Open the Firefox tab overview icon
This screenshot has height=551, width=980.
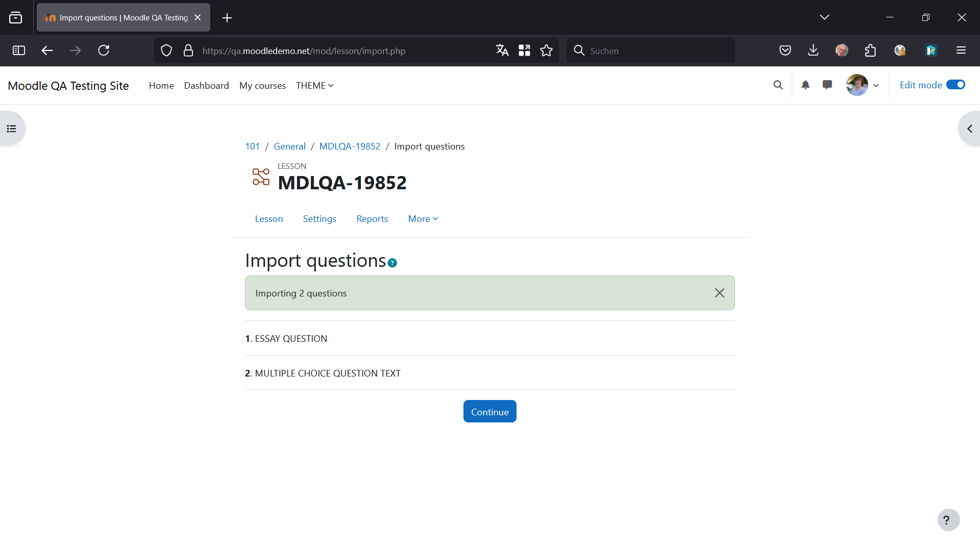click(16, 18)
